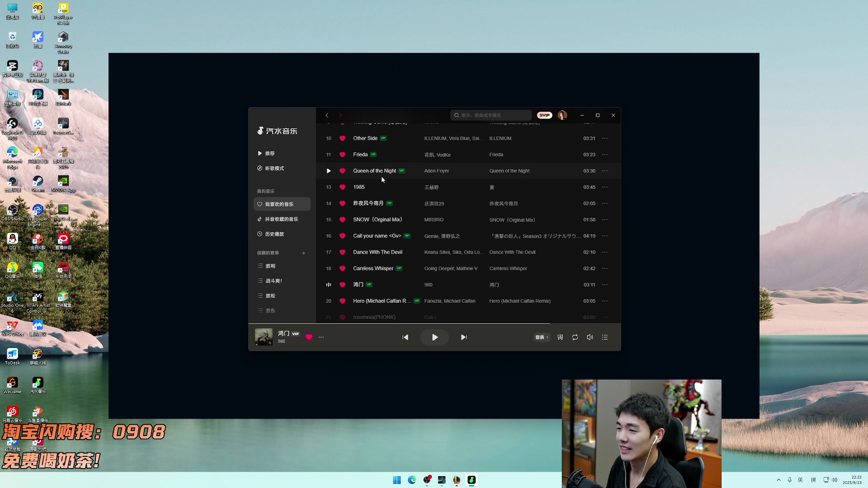Screen dimensions: 868x488
Task: Open the volume control
Action: (590, 337)
